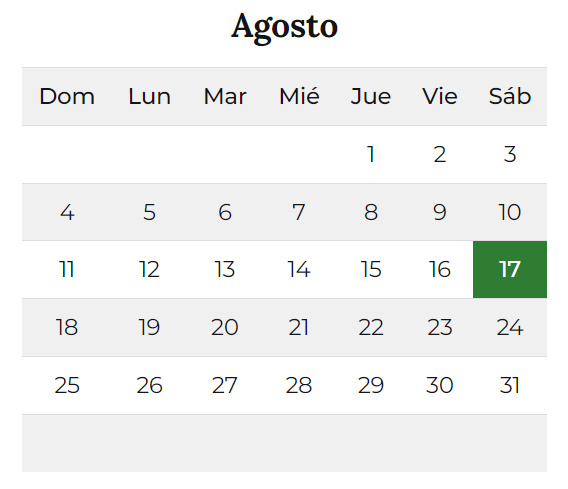
Task: Select day 28 under Mié
Action: 299,385
